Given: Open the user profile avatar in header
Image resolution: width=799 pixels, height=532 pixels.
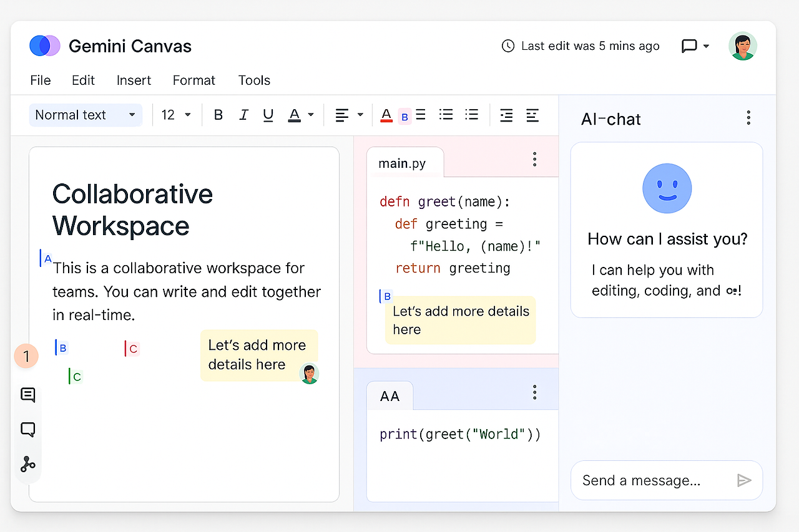Looking at the screenshot, I should [x=743, y=46].
